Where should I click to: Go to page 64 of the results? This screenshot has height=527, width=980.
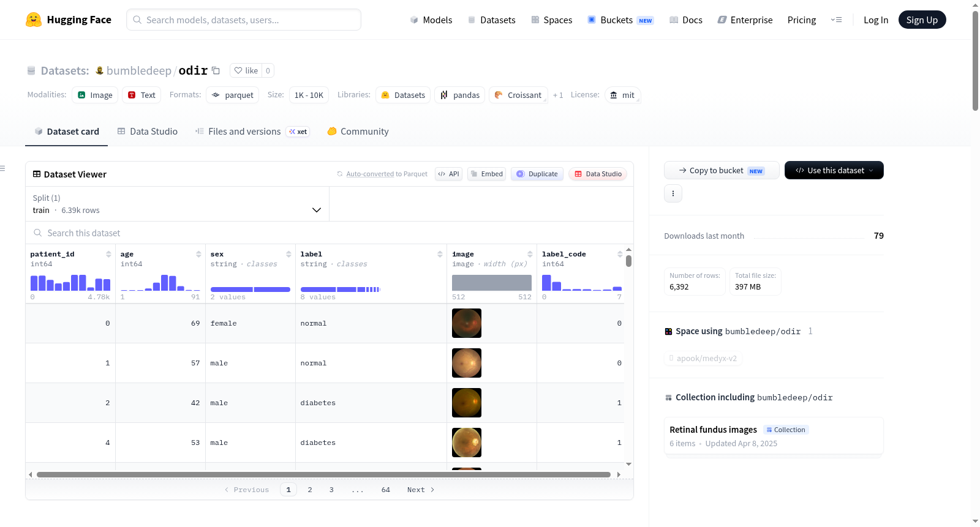pos(386,490)
